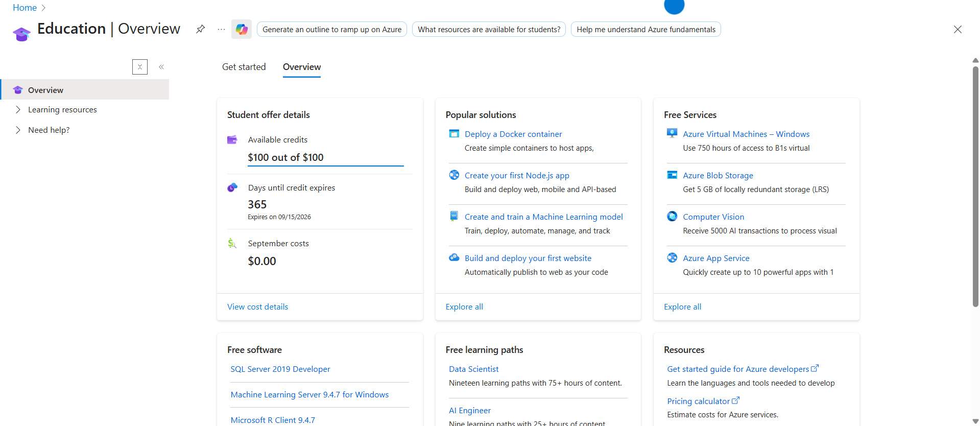Click the $0.00 September costs value
This screenshot has height=426, width=980.
pyautogui.click(x=262, y=261)
